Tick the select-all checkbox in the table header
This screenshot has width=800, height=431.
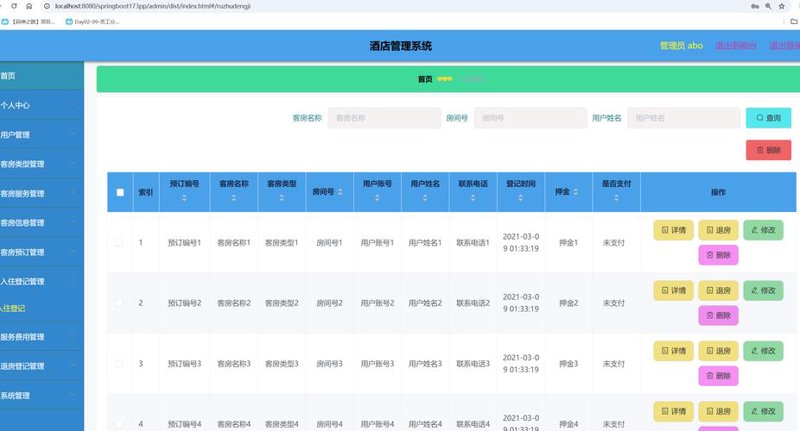pos(120,192)
